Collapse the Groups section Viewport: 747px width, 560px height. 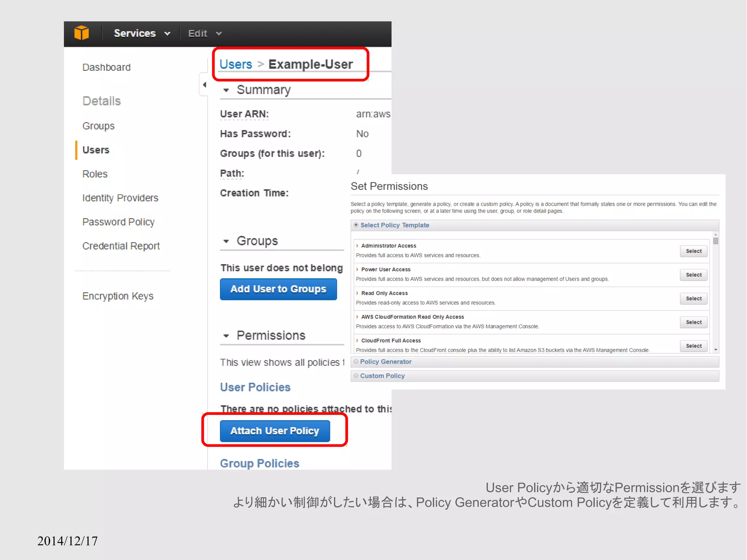pos(226,241)
